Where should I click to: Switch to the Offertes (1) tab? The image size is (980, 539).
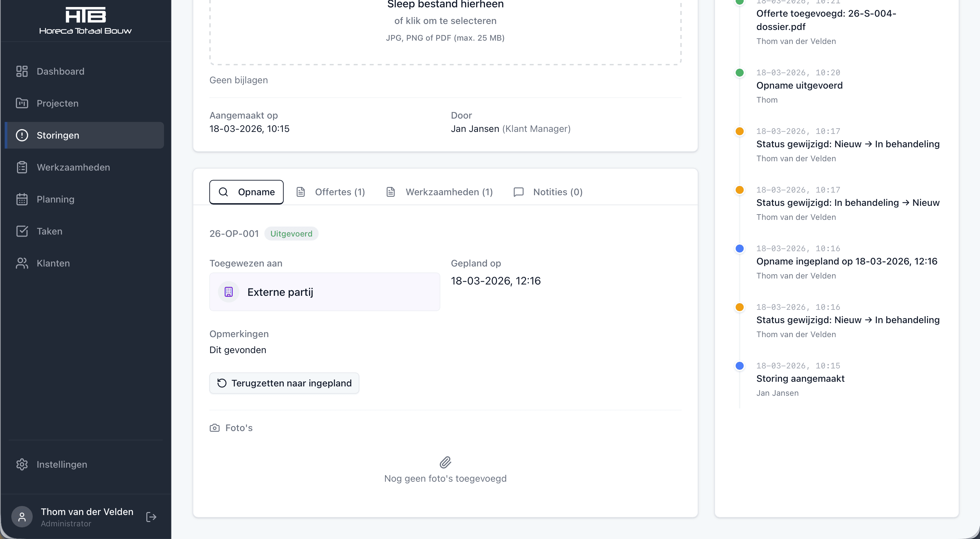[331, 192]
